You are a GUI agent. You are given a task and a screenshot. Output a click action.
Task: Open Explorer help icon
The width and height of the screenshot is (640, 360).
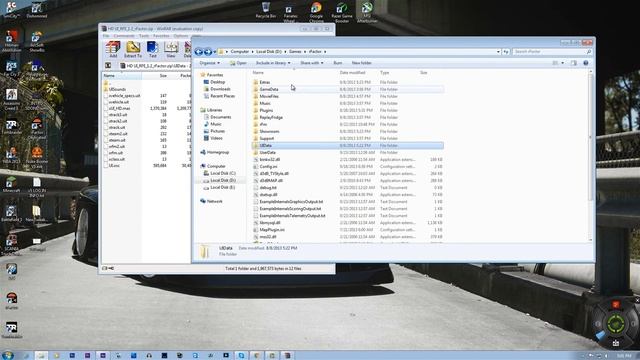click(x=586, y=63)
